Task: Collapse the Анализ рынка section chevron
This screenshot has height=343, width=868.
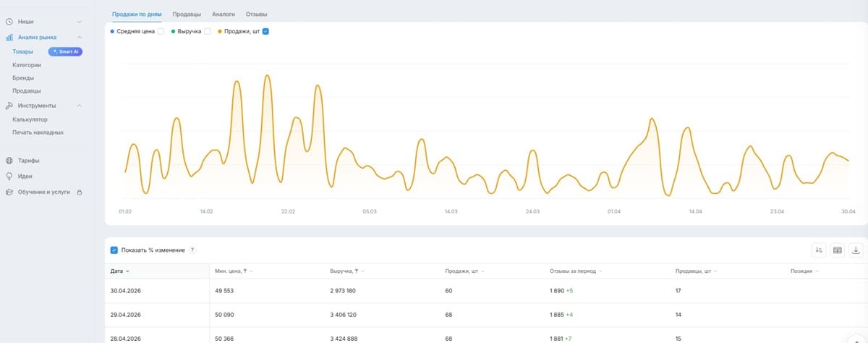Action: pos(80,37)
